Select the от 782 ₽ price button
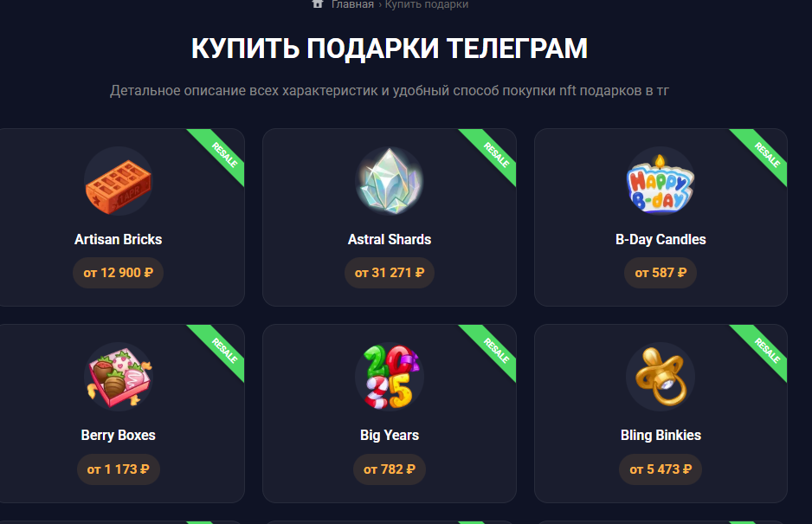 [390, 469]
